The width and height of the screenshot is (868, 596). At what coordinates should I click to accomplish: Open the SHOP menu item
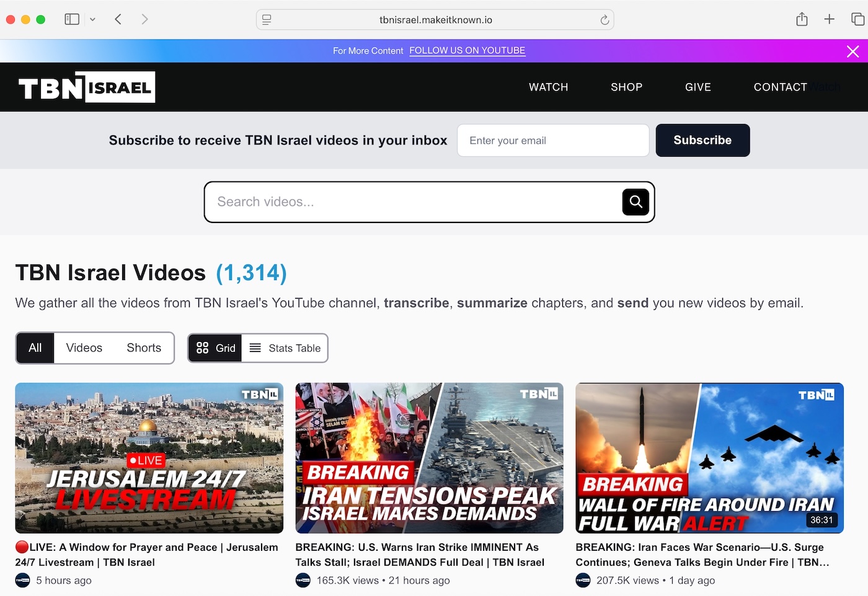click(626, 87)
